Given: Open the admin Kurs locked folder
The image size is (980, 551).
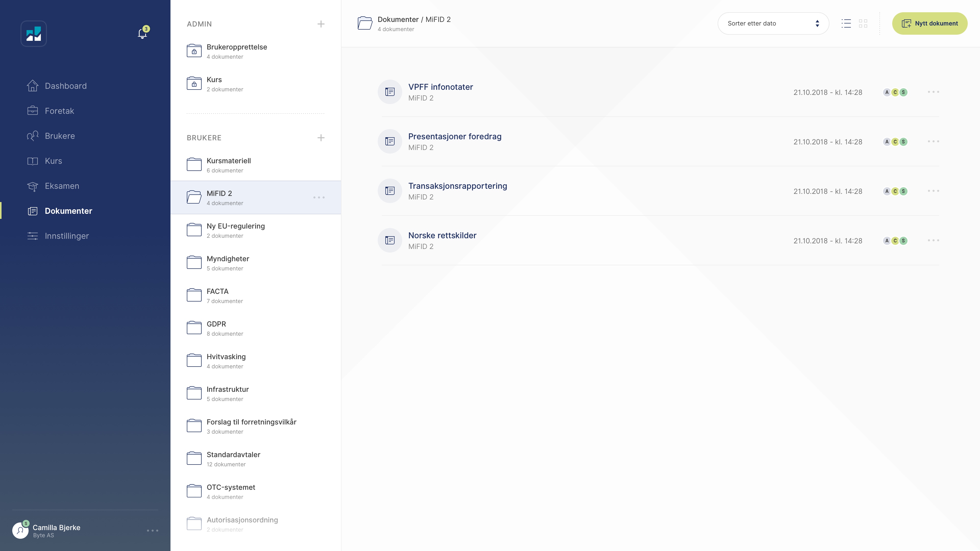Looking at the screenshot, I should tap(256, 84).
